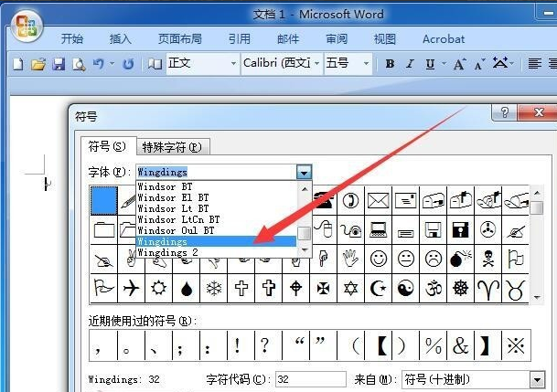This screenshot has height=392, width=557.
Task: Open the underline style dropdown arrow
Action: pos(444,64)
